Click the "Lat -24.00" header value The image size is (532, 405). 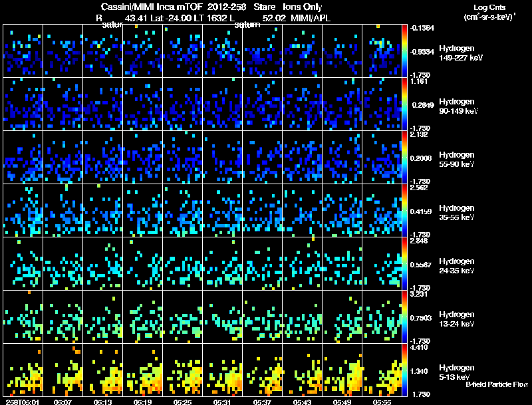[170, 18]
